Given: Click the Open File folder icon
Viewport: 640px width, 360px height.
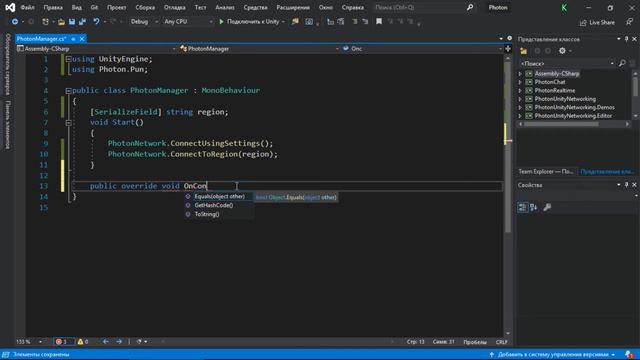Looking at the screenshot, I should tap(61, 22).
